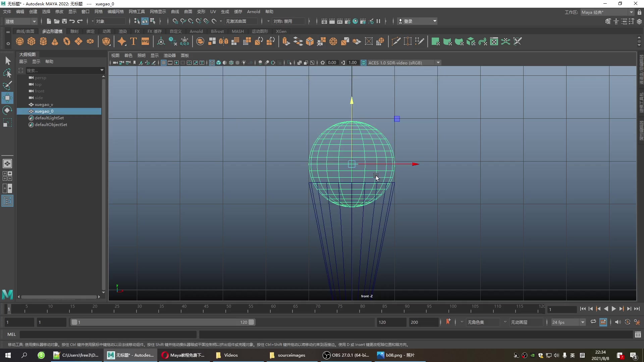644x362 pixels.
Task: Expand the ACES 1.0 SDR-video view transform dropdown
Action: (x=438, y=63)
